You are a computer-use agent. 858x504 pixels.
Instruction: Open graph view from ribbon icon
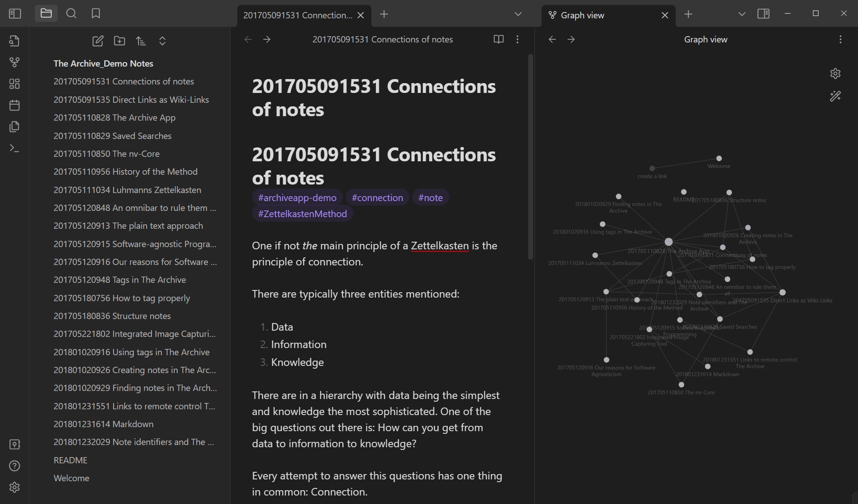[14, 63]
